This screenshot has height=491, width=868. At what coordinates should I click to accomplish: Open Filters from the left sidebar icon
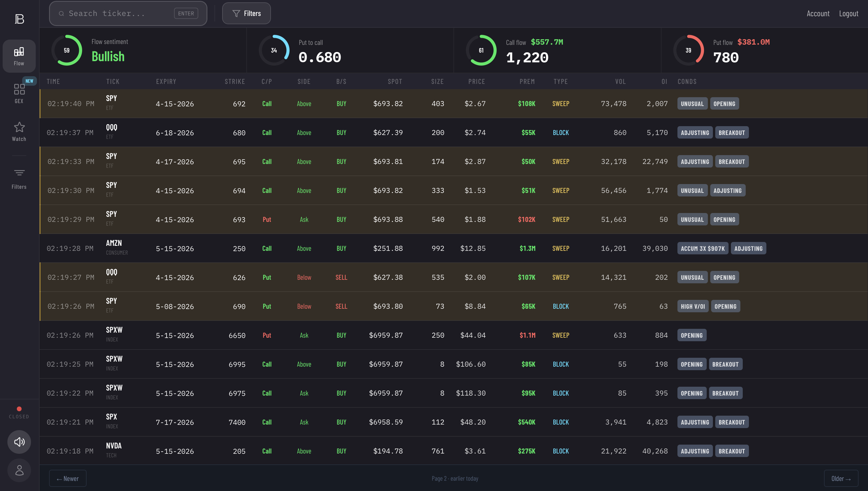pyautogui.click(x=19, y=178)
